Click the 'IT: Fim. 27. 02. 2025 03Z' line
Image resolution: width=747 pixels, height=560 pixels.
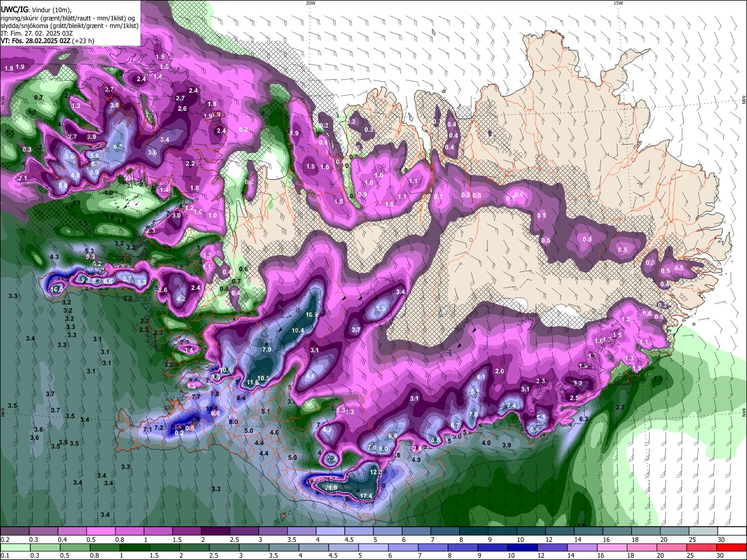(x=37, y=33)
